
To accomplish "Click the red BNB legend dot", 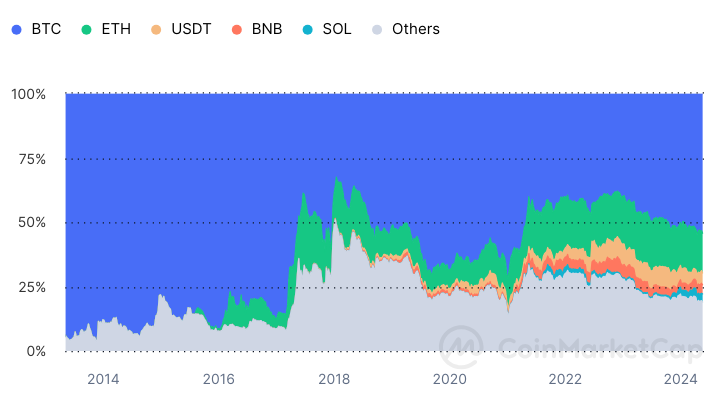I will coord(237,30).
